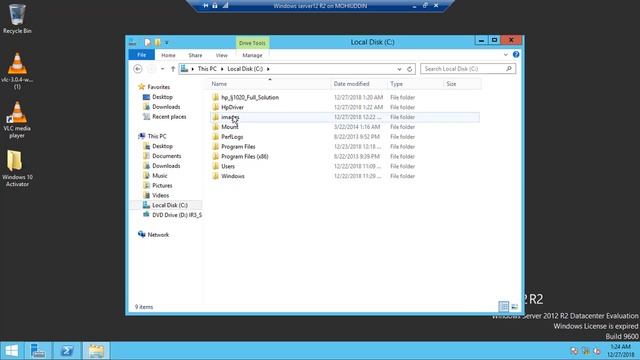Open Documents under This PC

(x=167, y=156)
